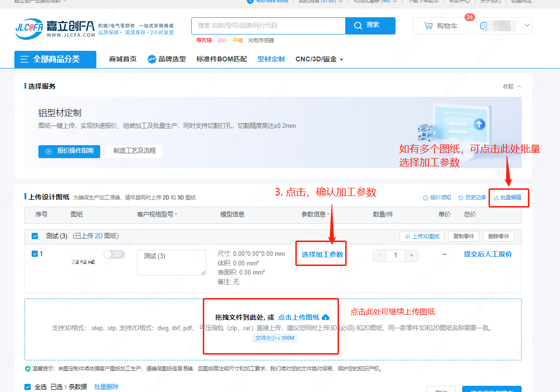Open the CNC/3D/钣金 dropdown
The height and width of the screenshot is (392, 560).
click(x=319, y=59)
